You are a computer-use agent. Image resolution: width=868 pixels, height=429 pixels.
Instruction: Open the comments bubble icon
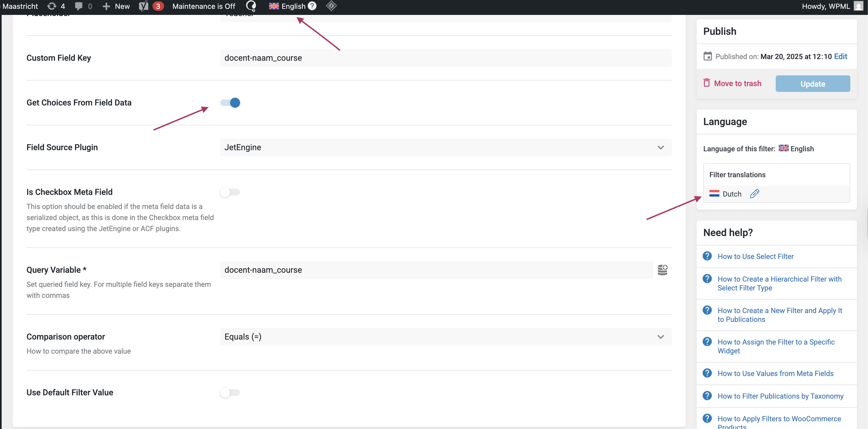point(78,6)
